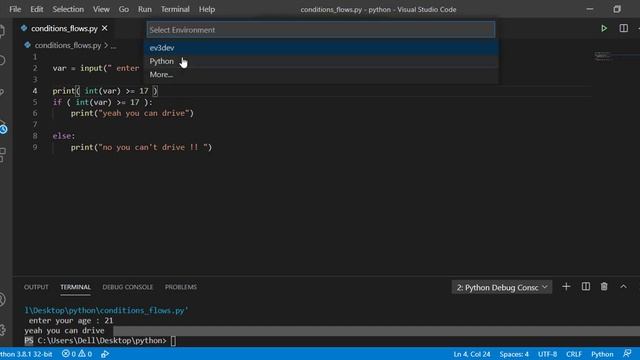Open the Accounts icon in activity bar
This screenshot has height=360, width=640.
[2, 299]
